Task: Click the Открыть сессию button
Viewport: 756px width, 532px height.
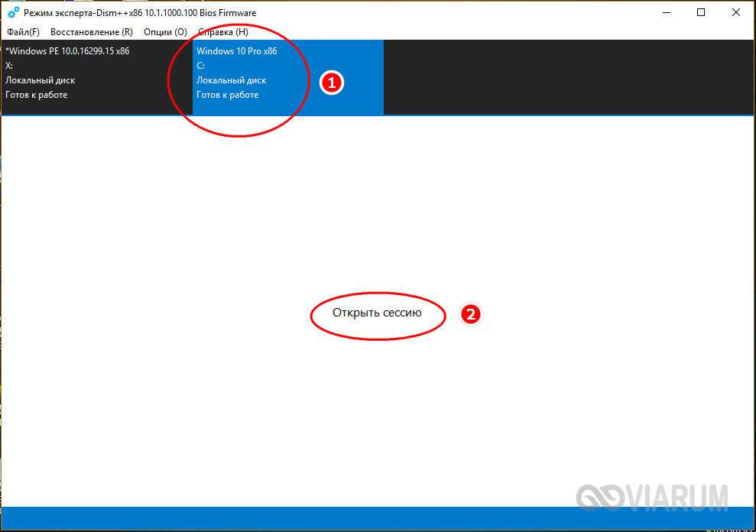Action: pyautogui.click(x=377, y=313)
